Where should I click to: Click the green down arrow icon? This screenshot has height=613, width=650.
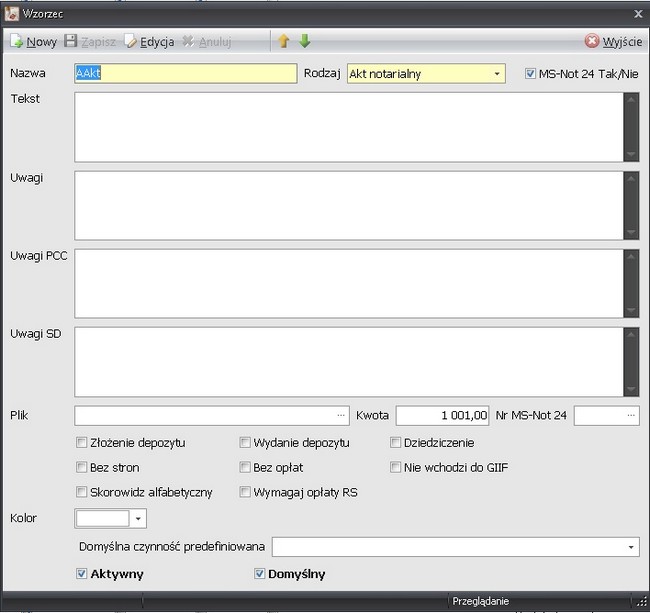305,42
